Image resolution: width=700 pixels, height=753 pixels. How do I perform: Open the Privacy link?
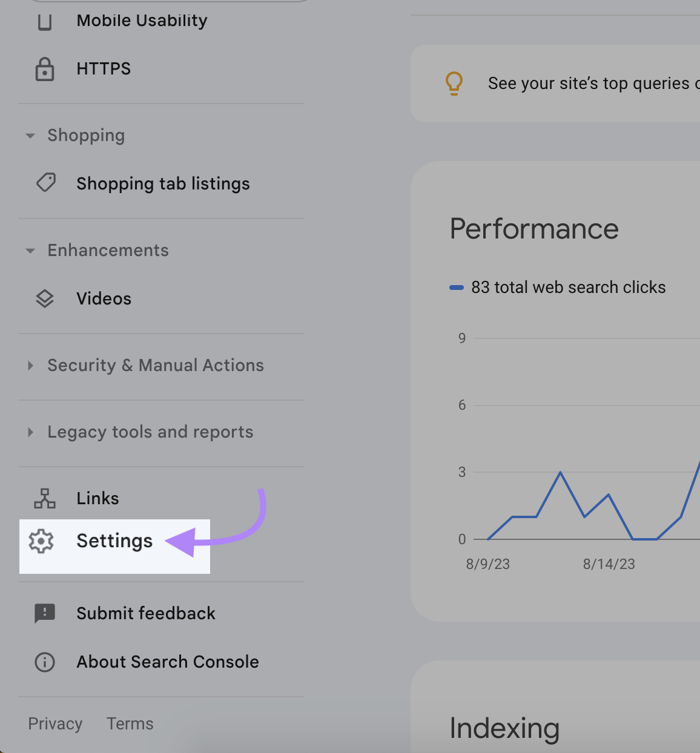[x=55, y=723]
